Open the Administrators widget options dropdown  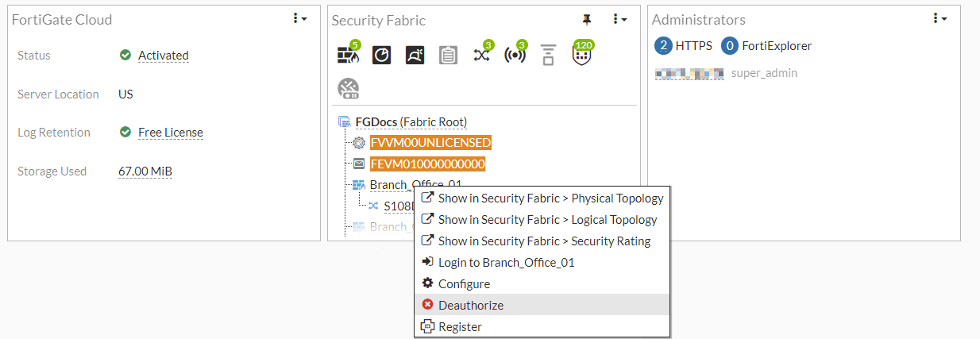tap(940, 18)
